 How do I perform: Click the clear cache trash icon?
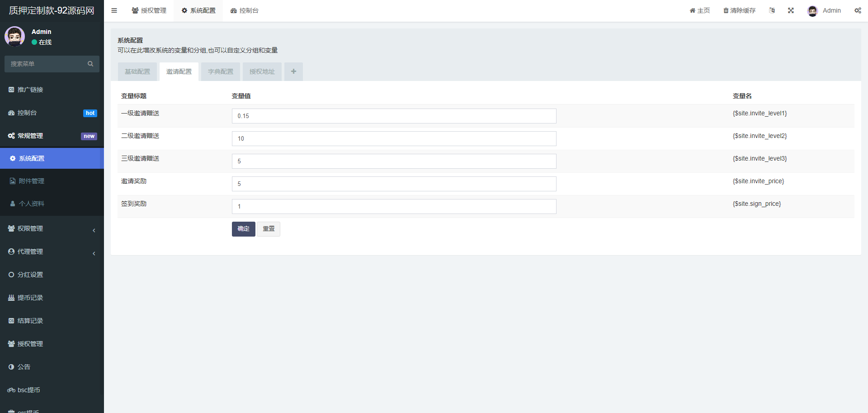(x=726, y=10)
